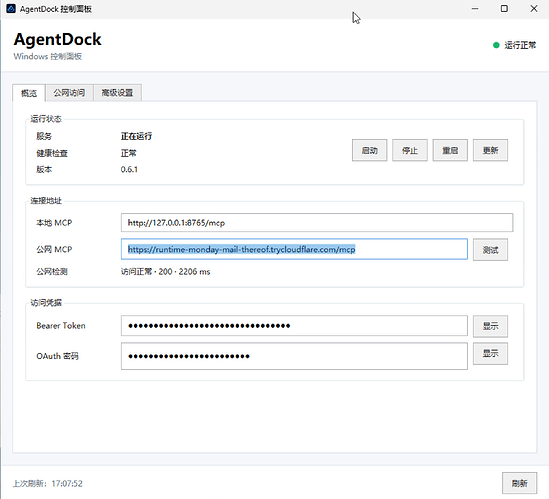Minimize the AgentDock window

475,9
